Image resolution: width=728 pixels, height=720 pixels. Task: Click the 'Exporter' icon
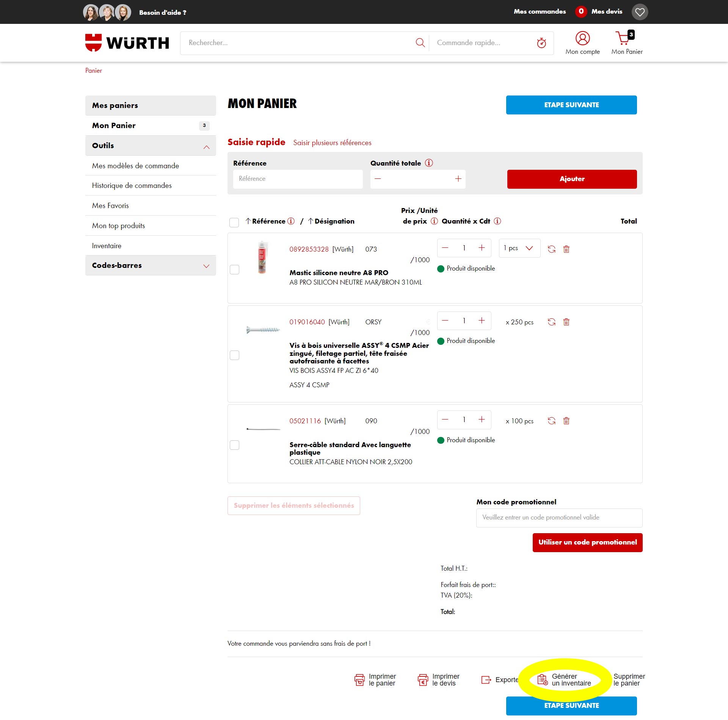coord(487,678)
